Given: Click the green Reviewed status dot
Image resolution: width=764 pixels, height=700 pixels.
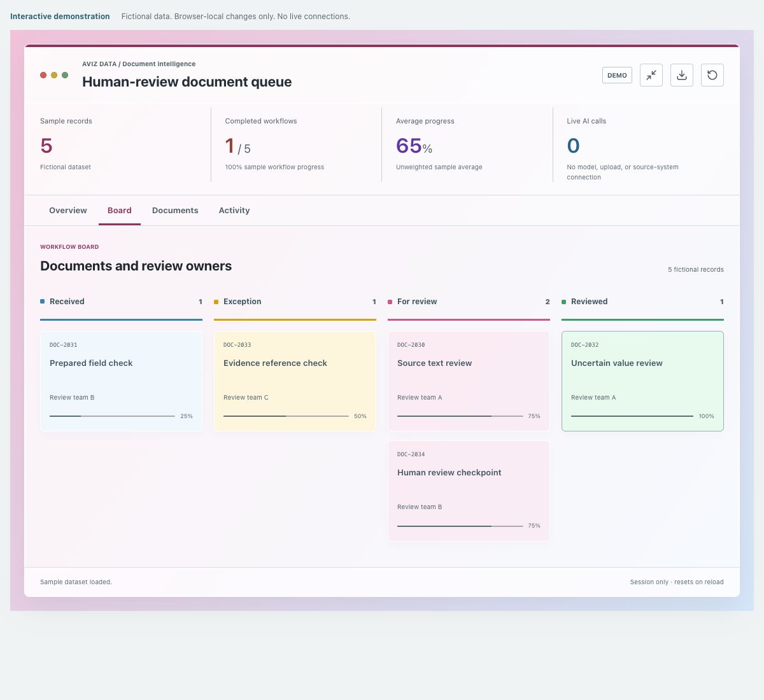Looking at the screenshot, I should coord(564,302).
